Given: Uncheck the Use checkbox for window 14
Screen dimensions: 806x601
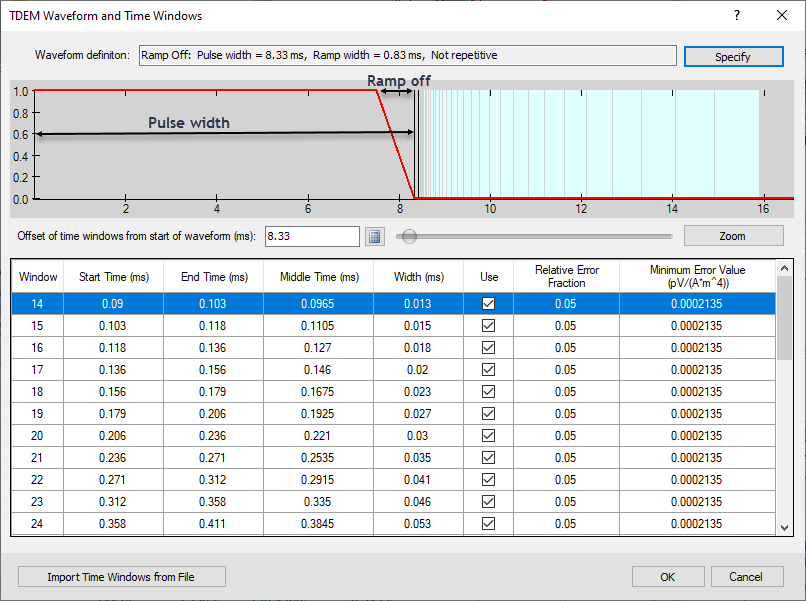Looking at the screenshot, I should pyautogui.click(x=488, y=304).
